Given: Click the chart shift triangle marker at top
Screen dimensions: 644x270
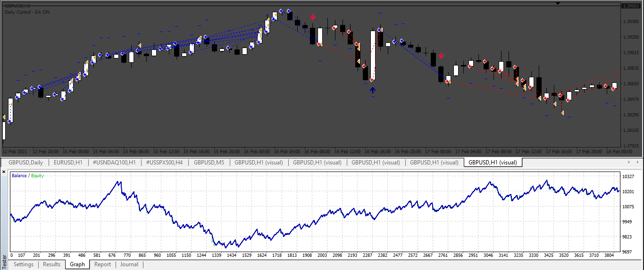Looking at the screenshot, I should (558, 3).
